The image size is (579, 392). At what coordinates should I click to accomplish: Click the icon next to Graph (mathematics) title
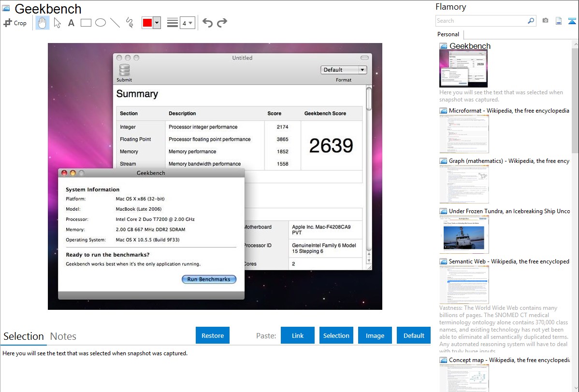pyautogui.click(x=443, y=161)
